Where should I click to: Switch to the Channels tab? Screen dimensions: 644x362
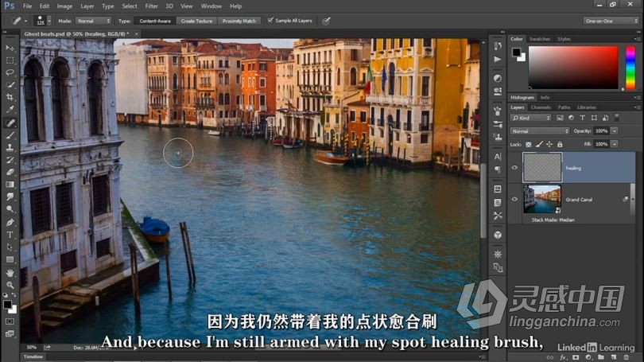pyautogui.click(x=541, y=107)
